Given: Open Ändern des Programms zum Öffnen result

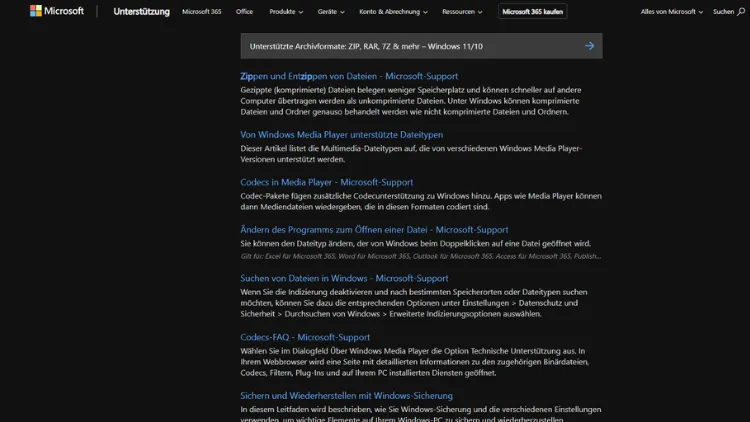Looking at the screenshot, I should point(374,230).
